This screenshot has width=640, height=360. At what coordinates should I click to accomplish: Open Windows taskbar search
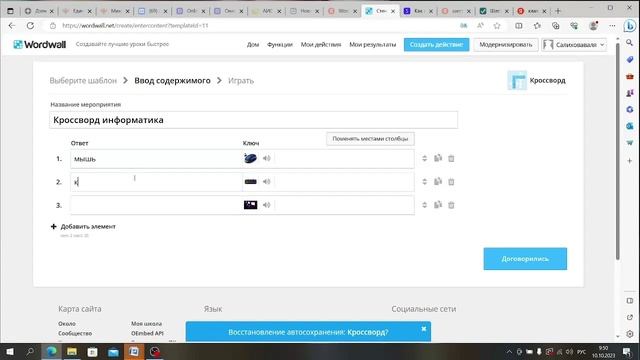(x=30, y=351)
